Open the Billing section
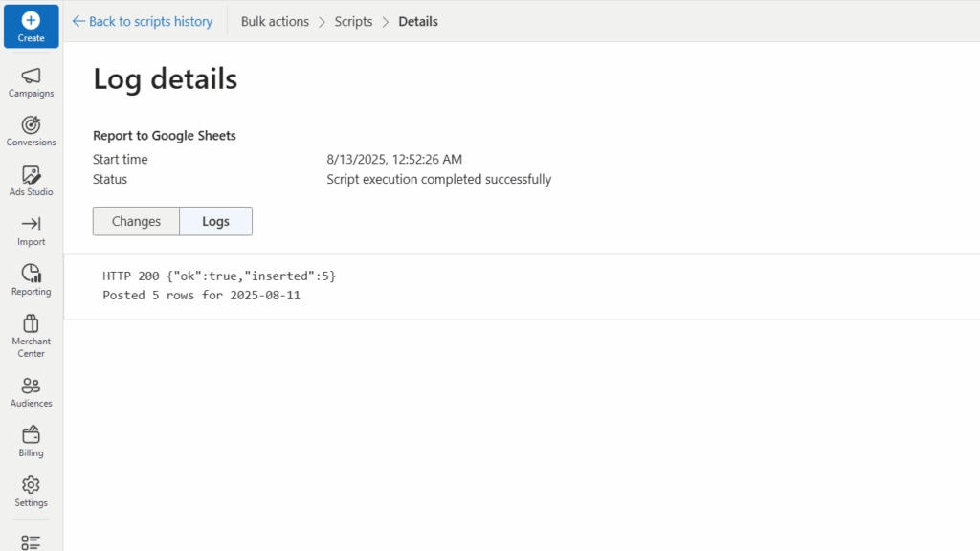The image size is (980, 551). point(31,440)
